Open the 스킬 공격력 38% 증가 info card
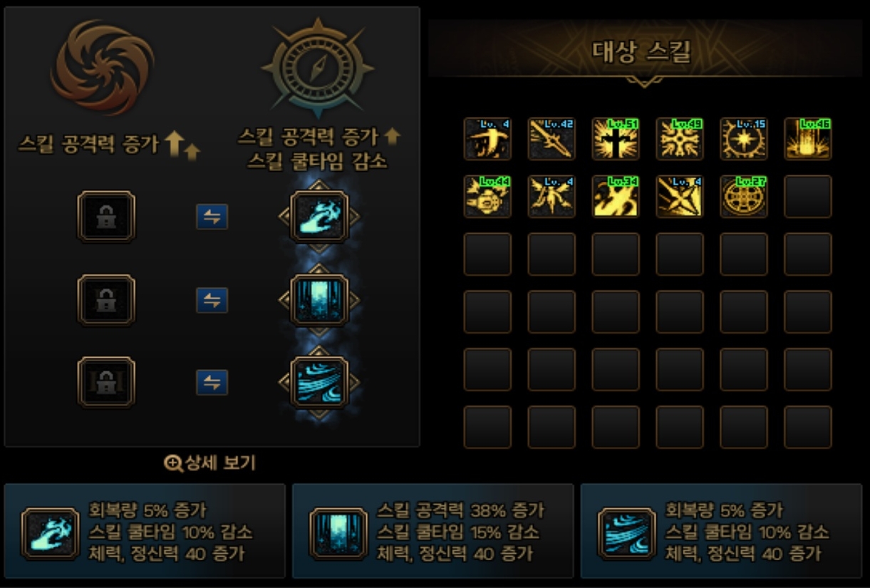The height and width of the screenshot is (588, 870). [433, 531]
